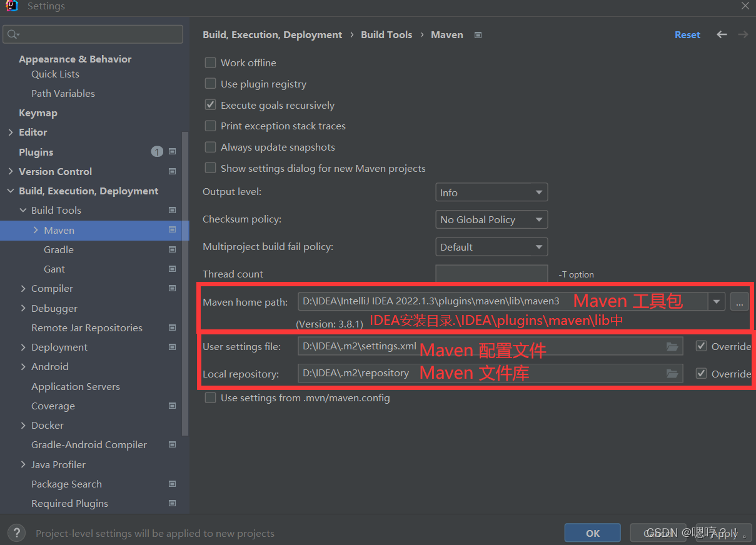Screen dimensions: 756x545
Task: Expand the Java Profiler node
Action: click(23, 464)
